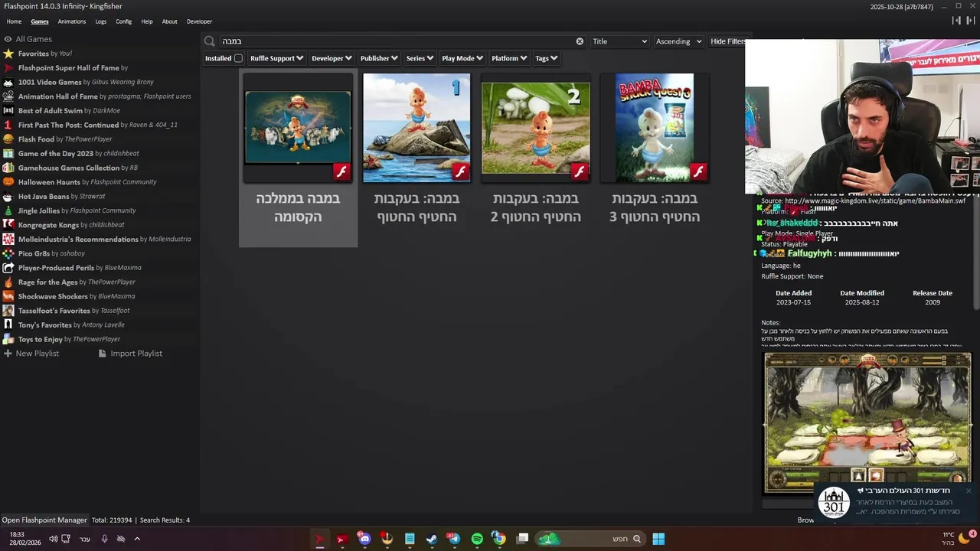Open the Ascending order dropdown
The image size is (980, 551).
click(x=678, y=41)
